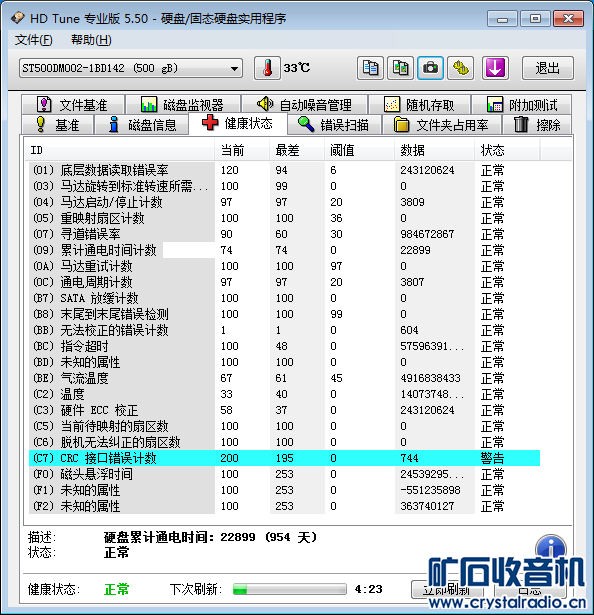This screenshot has height=615, width=594.
Task: Switch to the 自动噪音管理 tab
Action: (x=305, y=104)
